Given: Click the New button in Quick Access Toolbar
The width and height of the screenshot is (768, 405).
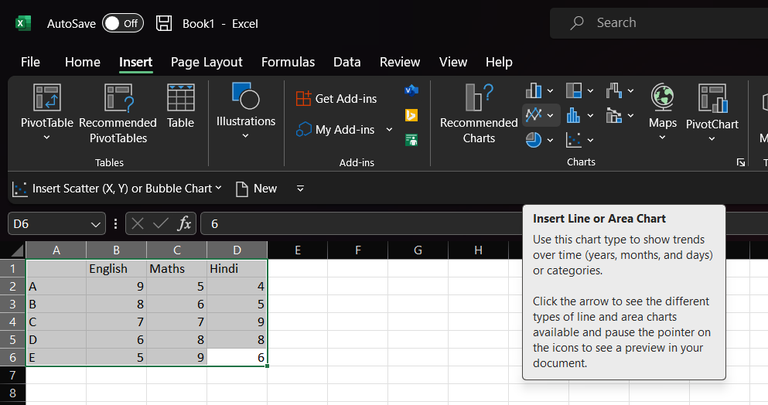Looking at the screenshot, I should click(256, 188).
